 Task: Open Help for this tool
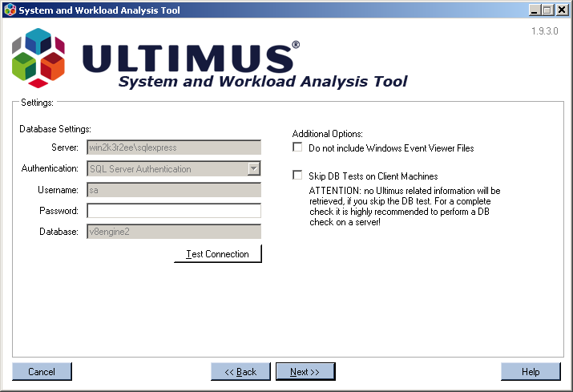531,371
